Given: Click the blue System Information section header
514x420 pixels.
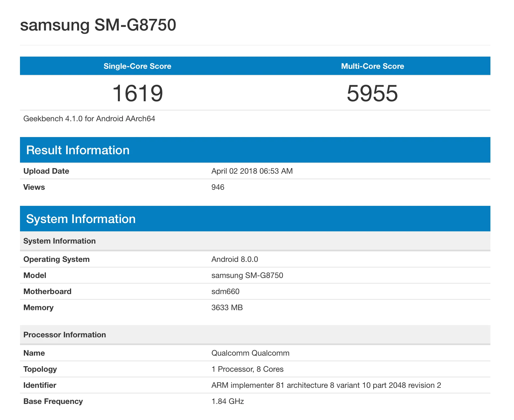Looking at the screenshot, I should click(255, 219).
